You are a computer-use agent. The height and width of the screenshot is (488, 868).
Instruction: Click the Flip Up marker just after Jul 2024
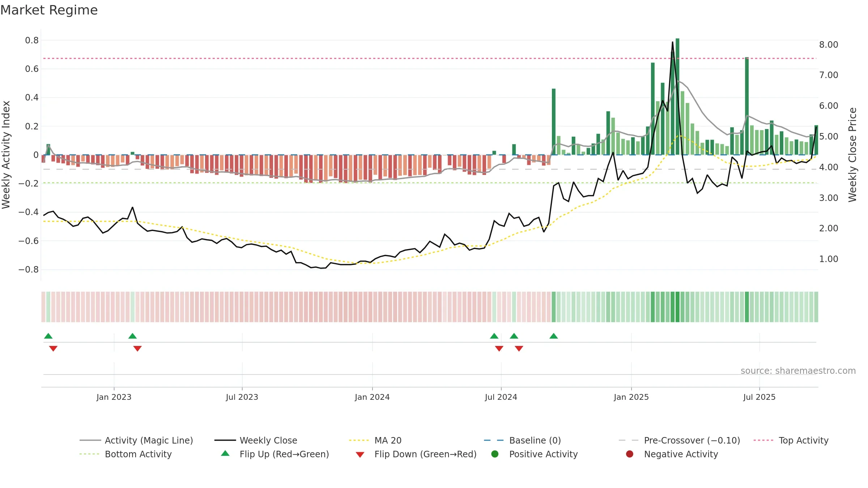[514, 336]
